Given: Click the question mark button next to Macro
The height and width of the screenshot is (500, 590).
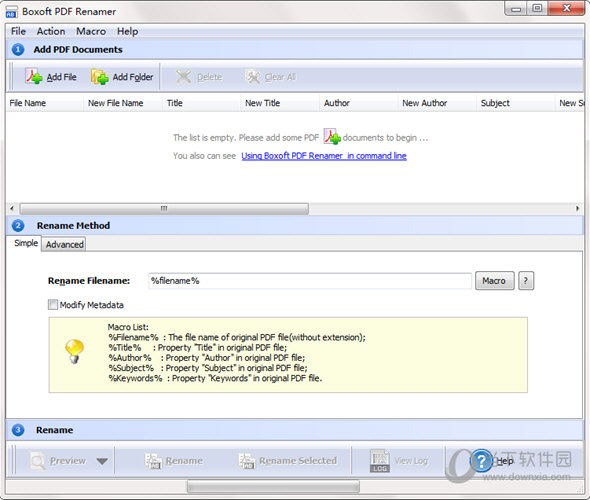Looking at the screenshot, I should (x=526, y=281).
